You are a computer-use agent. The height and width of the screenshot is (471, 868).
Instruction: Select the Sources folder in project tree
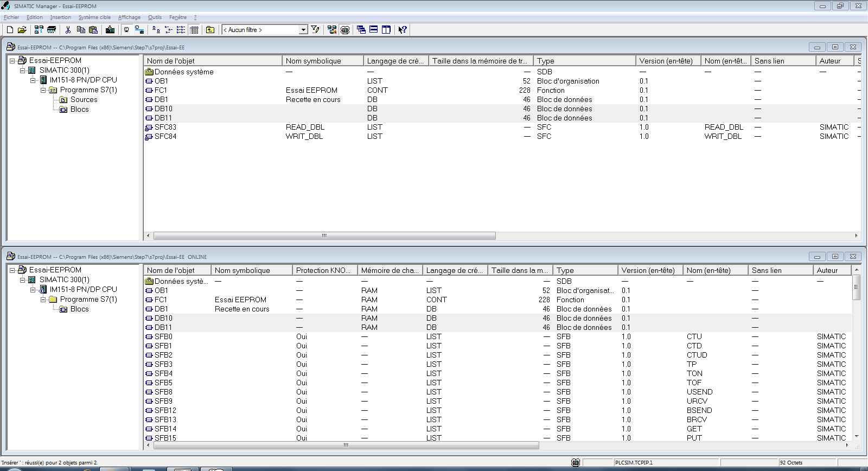[84, 100]
